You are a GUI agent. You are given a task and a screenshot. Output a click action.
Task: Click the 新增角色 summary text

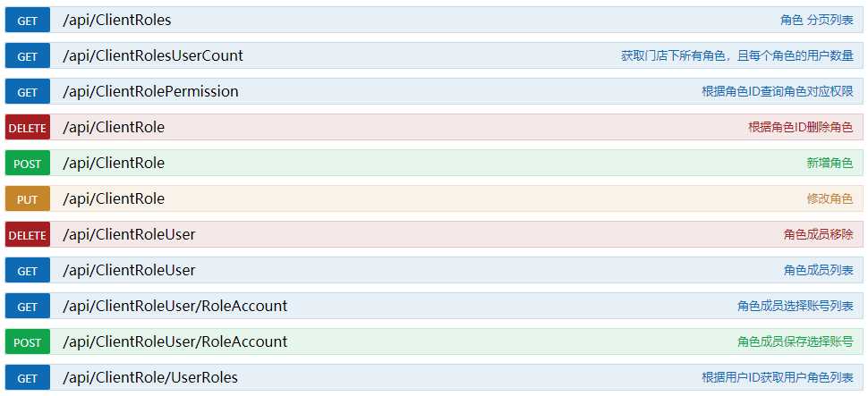pos(830,164)
